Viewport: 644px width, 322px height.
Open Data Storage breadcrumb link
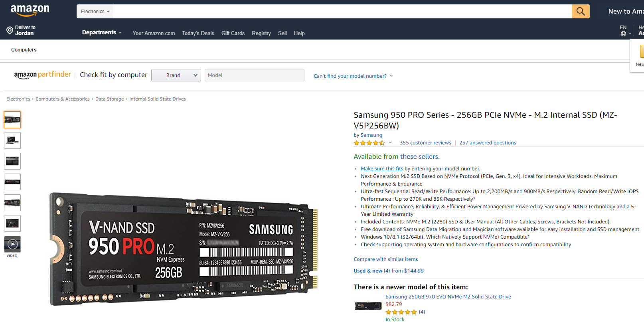pyautogui.click(x=109, y=99)
